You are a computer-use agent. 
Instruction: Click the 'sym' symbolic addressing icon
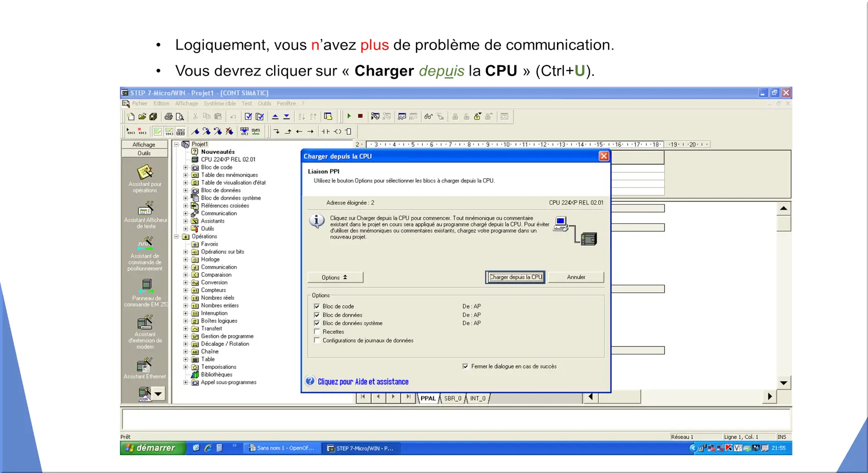[x=256, y=131]
